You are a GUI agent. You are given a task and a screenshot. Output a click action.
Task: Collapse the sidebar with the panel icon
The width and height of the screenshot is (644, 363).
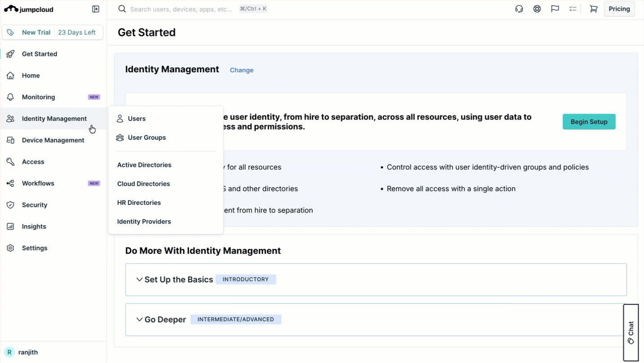point(96,9)
